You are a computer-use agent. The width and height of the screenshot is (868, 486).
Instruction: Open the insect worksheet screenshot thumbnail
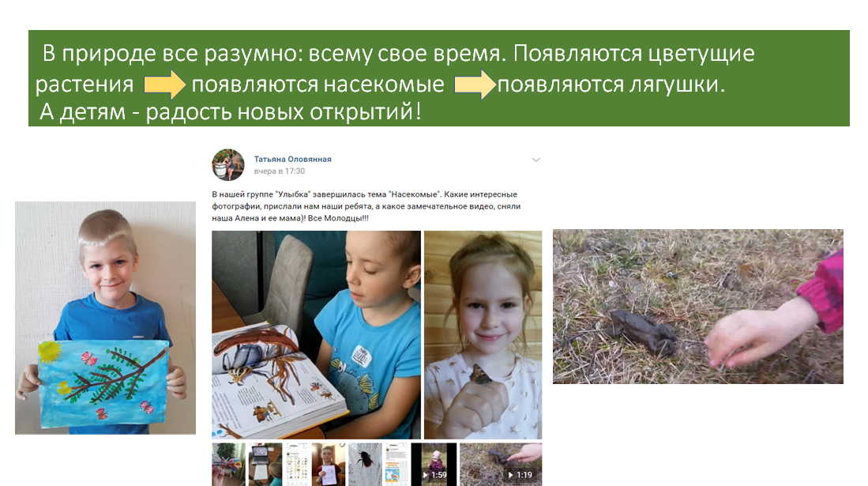pos(296,465)
